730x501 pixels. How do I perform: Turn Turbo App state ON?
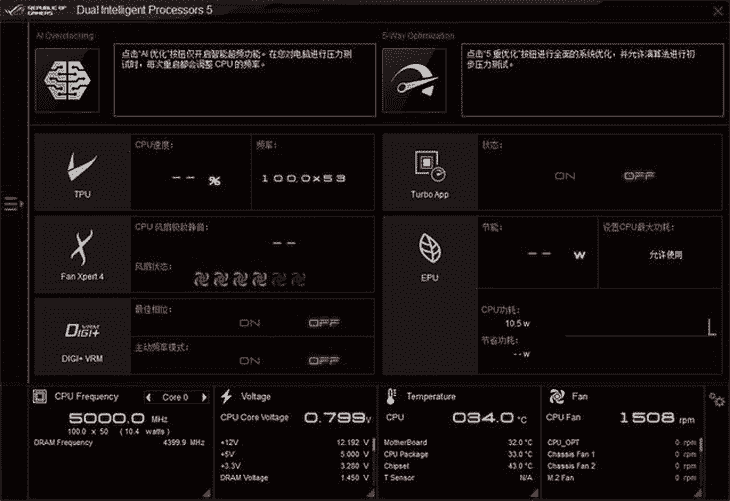tap(565, 176)
